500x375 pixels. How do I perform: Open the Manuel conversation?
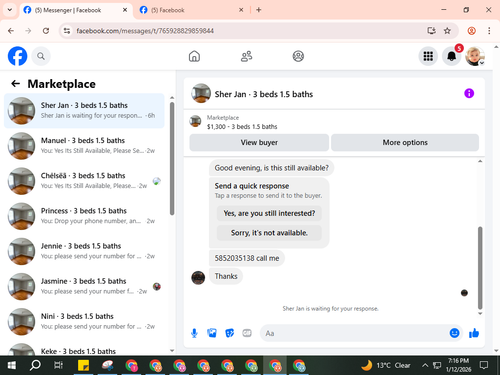pos(84,146)
